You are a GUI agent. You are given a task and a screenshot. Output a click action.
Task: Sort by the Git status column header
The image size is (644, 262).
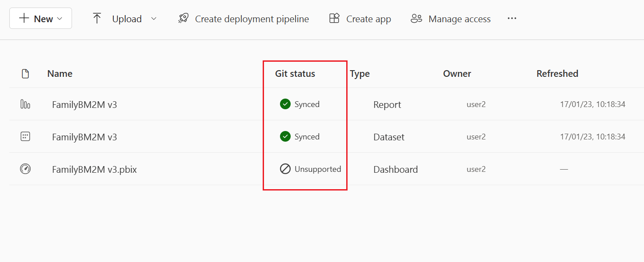(x=294, y=73)
